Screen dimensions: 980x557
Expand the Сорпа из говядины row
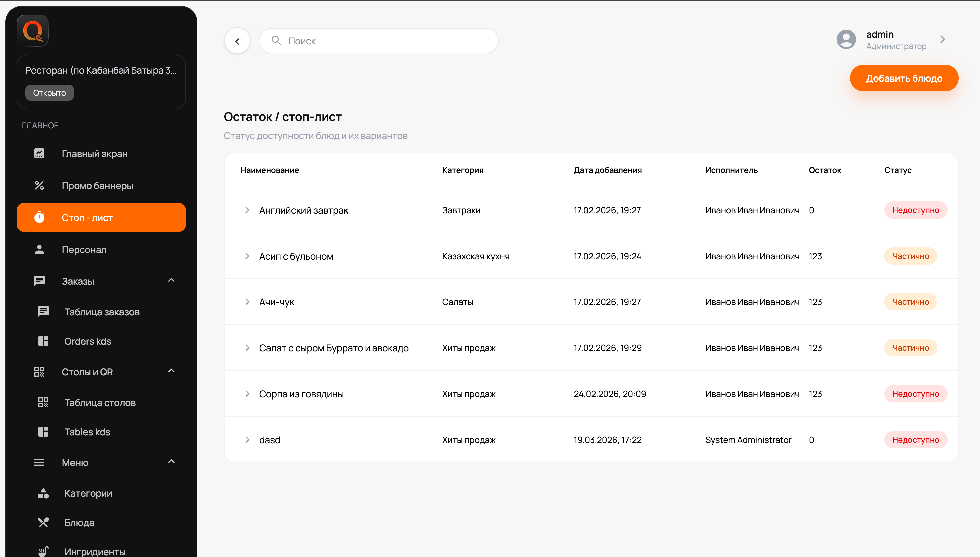[247, 394]
